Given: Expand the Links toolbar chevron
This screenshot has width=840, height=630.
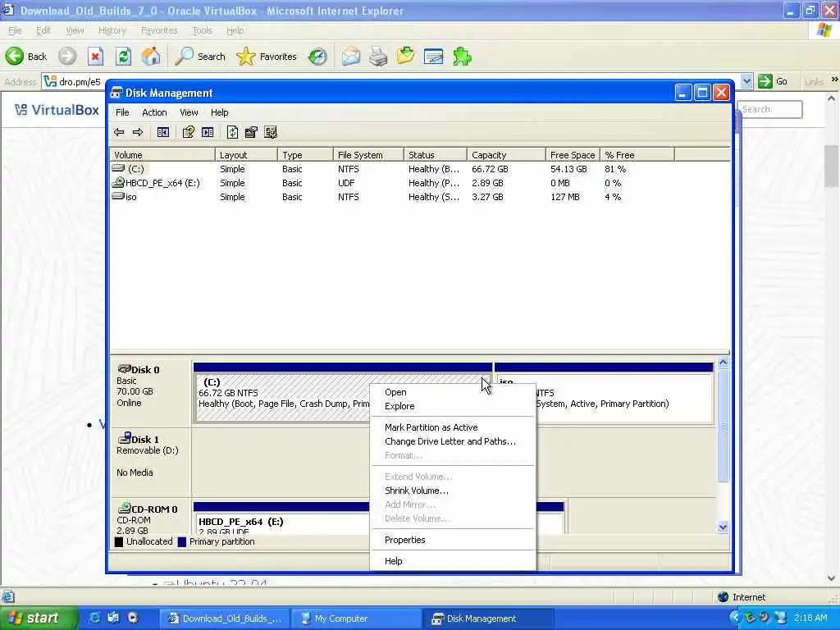Looking at the screenshot, I should [834, 80].
